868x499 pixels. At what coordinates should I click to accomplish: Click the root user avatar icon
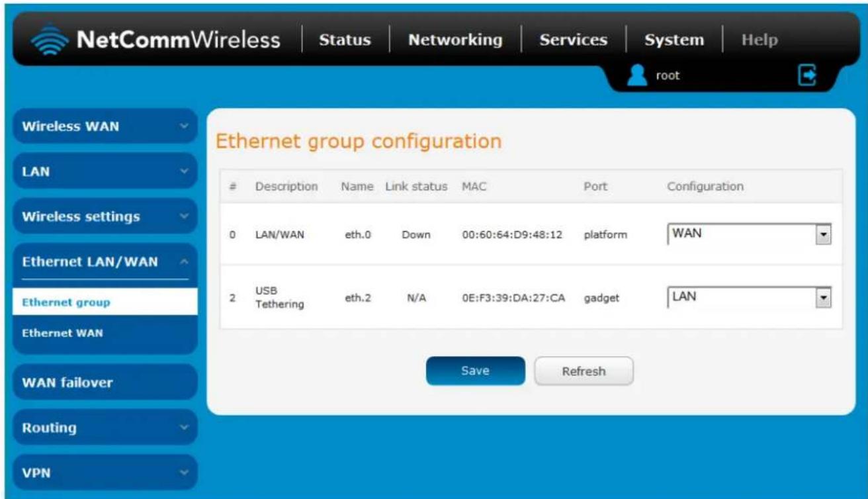pyautogui.click(x=636, y=75)
